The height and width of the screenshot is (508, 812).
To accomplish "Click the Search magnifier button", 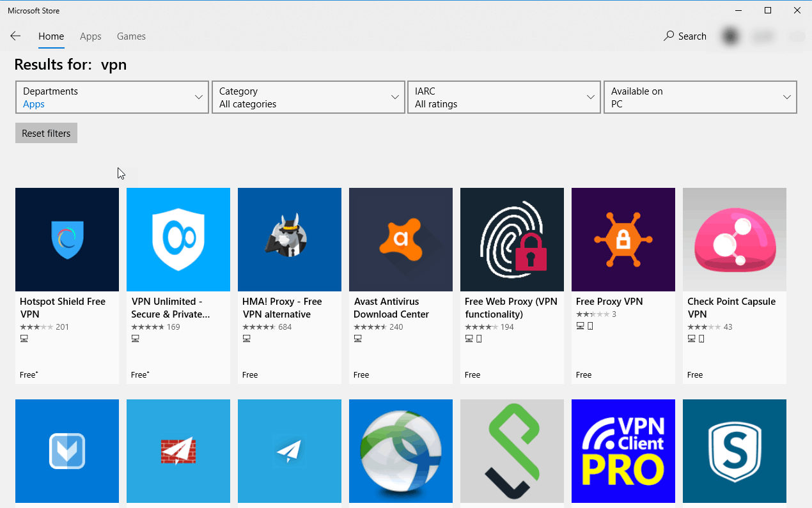I will point(685,36).
